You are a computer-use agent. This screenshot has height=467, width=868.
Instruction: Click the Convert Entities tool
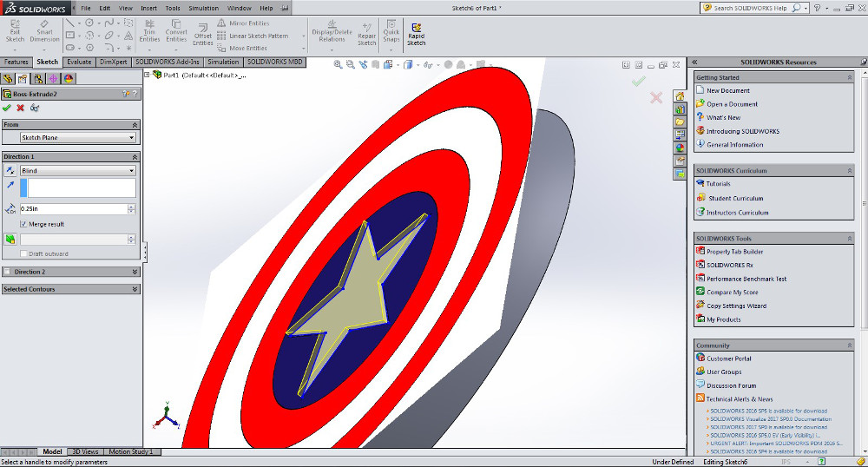[x=176, y=31]
